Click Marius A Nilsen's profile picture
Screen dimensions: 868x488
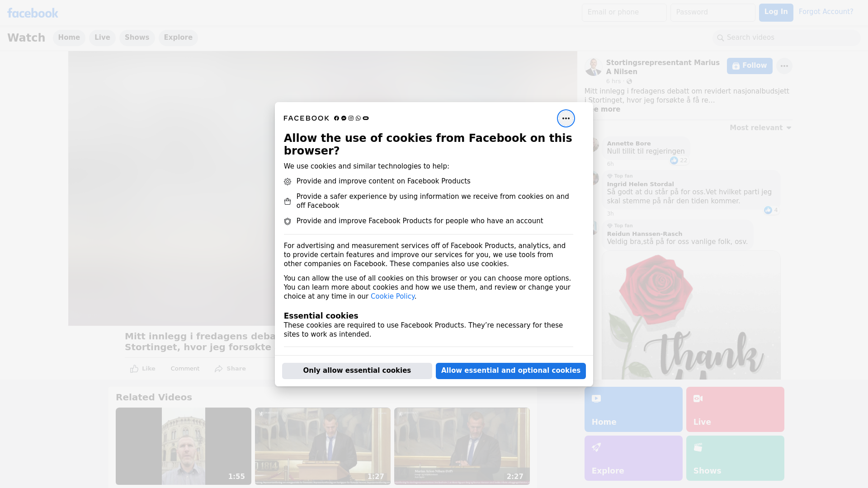click(x=594, y=67)
